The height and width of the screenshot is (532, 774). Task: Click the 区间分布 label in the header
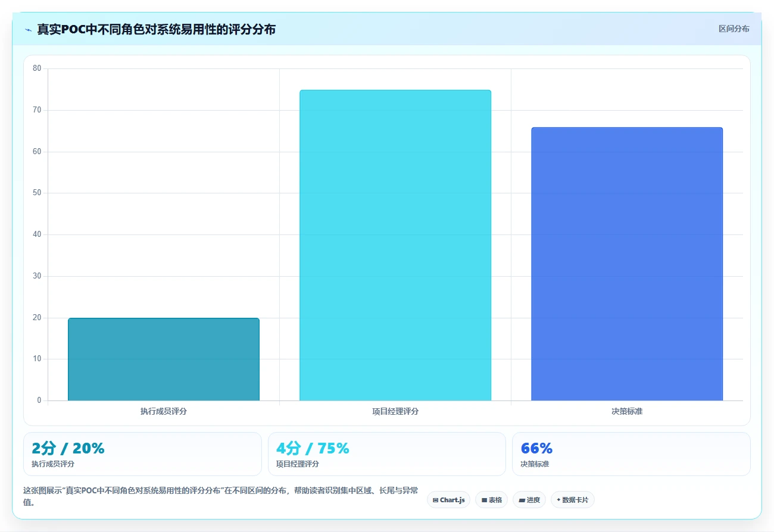(x=734, y=29)
